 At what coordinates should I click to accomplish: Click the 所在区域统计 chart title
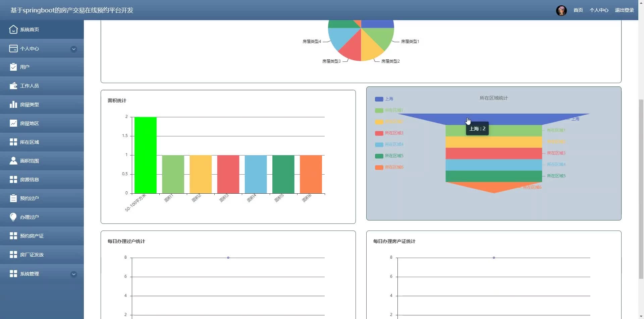coord(494,98)
